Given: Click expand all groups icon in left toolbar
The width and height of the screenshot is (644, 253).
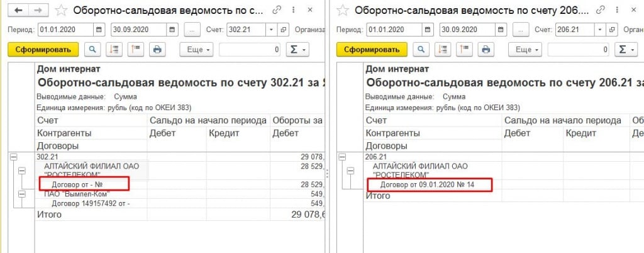Looking at the screenshot, I should 114,50.
